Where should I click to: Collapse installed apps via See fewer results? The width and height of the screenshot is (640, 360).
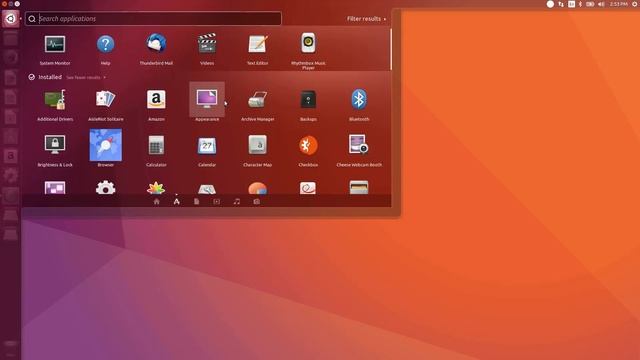tap(86, 77)
